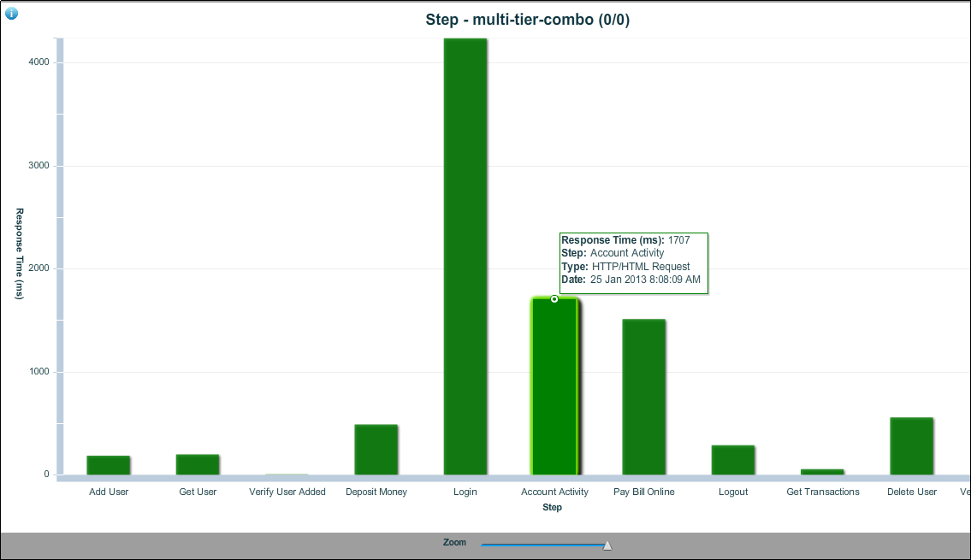The width and height of the screenshot is (971, 560).
Task: Click the data point marker on Account Activity
Action: (x=554, y=300)
